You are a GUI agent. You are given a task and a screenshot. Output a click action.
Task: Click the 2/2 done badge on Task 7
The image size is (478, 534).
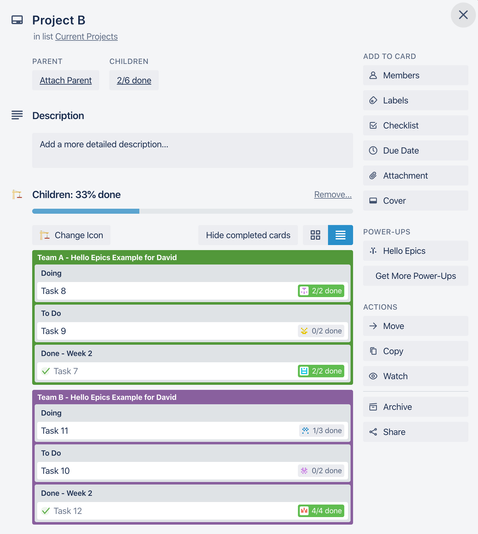(321, 371)
